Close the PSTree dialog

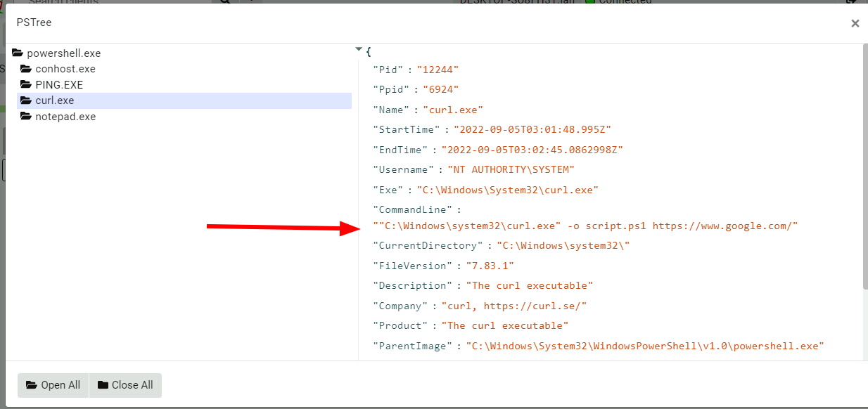[855, 23]
